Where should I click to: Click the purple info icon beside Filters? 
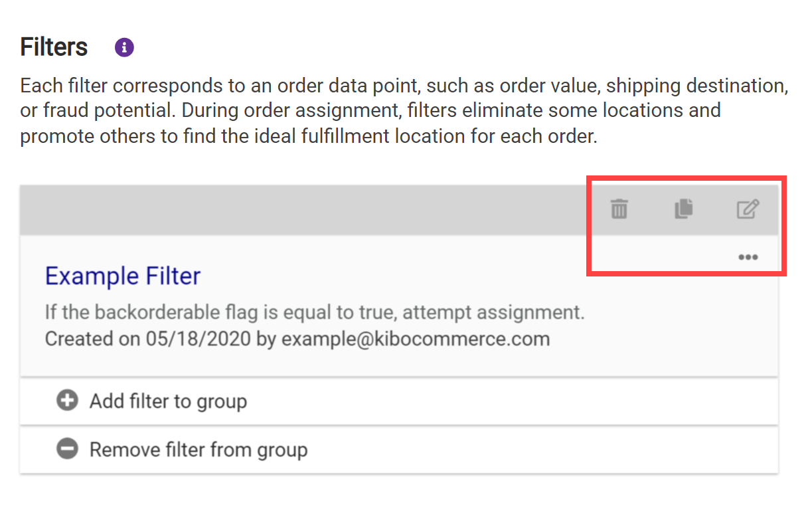point(124,48)
